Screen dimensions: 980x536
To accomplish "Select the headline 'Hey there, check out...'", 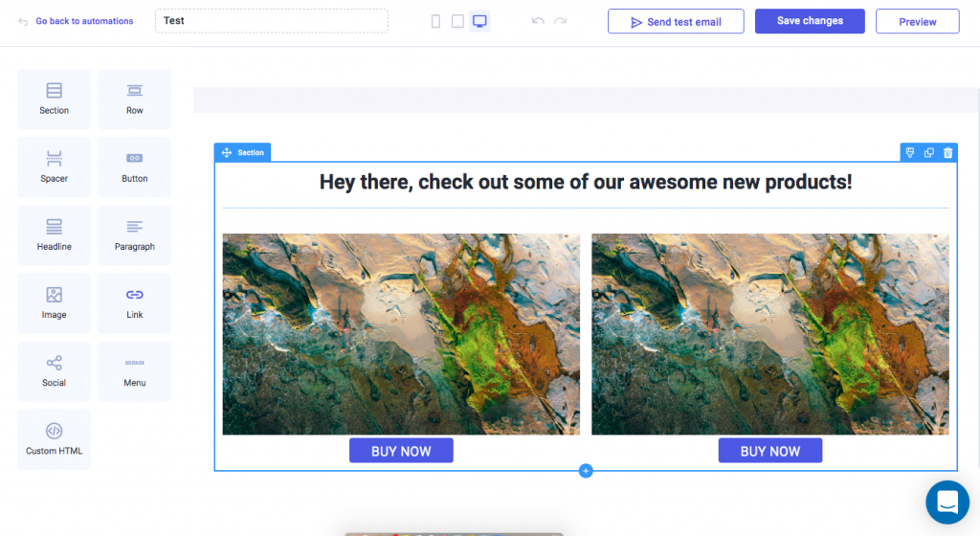I will [x=586, y=182].
